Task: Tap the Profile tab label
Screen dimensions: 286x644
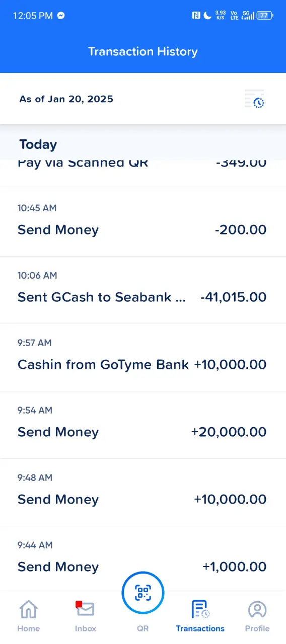Action: pos(257,628)
